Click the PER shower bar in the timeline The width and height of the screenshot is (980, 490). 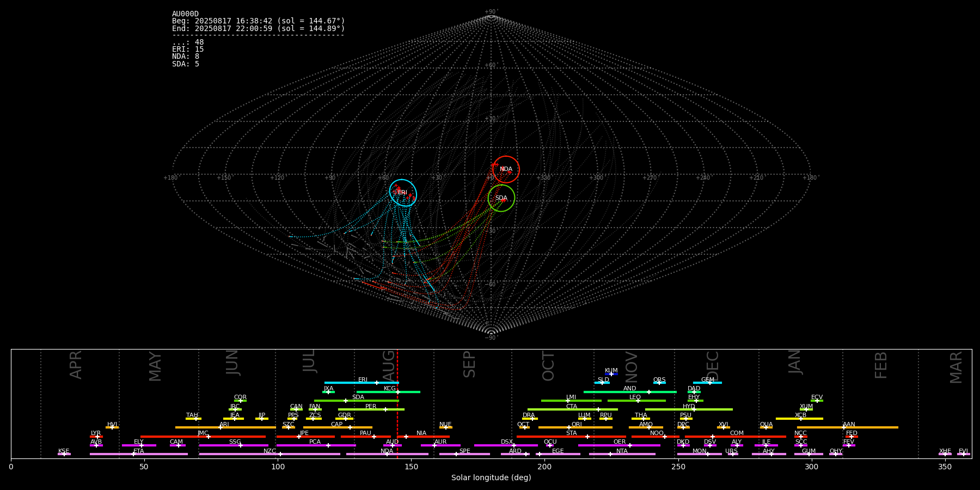click(371, 409)
